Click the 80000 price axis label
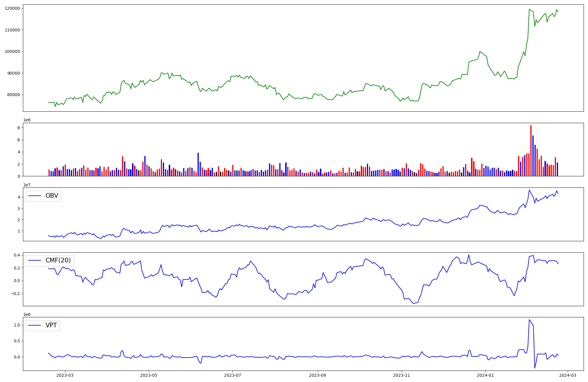 [x=14, y=95]
